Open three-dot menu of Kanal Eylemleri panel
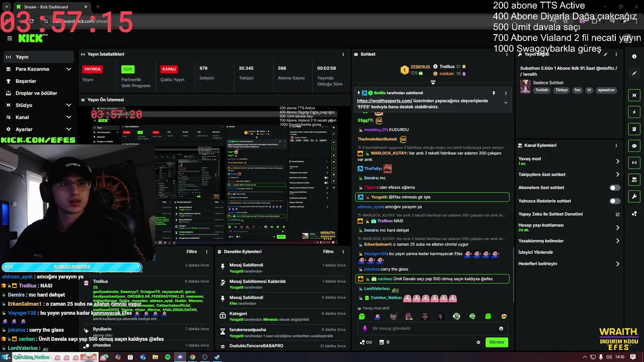 pyautogui.click(x=616, y=145)
